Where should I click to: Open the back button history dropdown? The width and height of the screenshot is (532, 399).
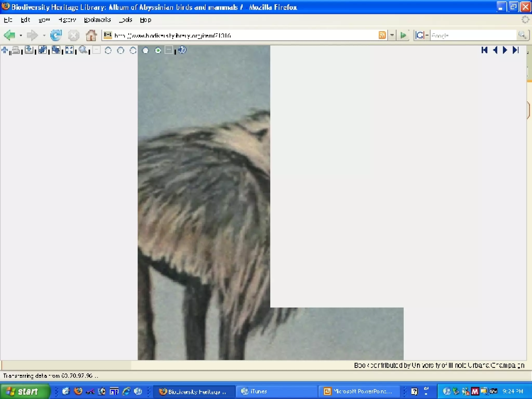[21, 35]
